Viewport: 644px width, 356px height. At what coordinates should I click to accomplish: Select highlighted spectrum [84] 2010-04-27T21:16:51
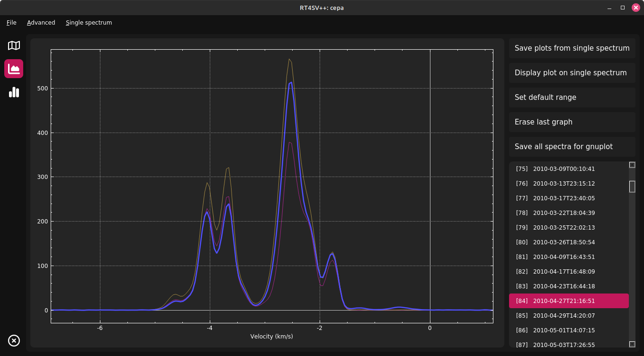pos(569,301)
